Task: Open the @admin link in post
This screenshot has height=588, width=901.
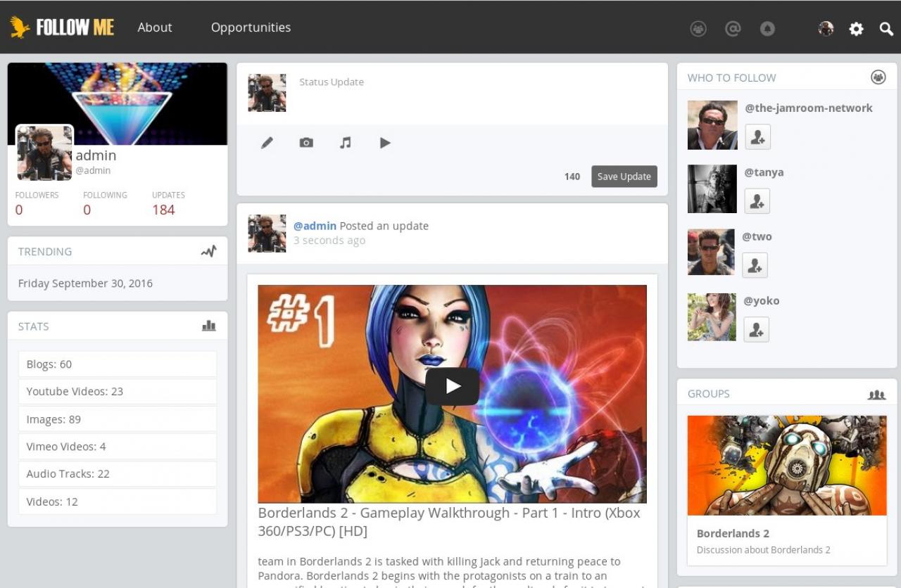Action: pos(315,226)
